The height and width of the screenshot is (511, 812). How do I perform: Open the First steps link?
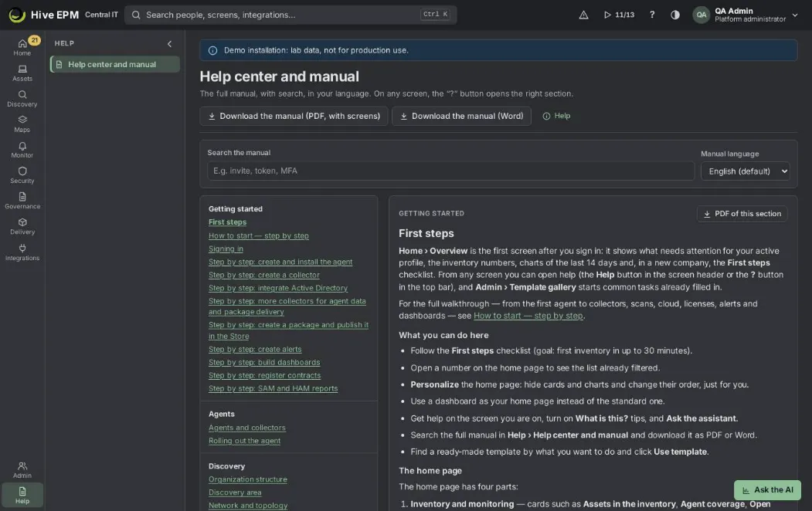point(227,222)
